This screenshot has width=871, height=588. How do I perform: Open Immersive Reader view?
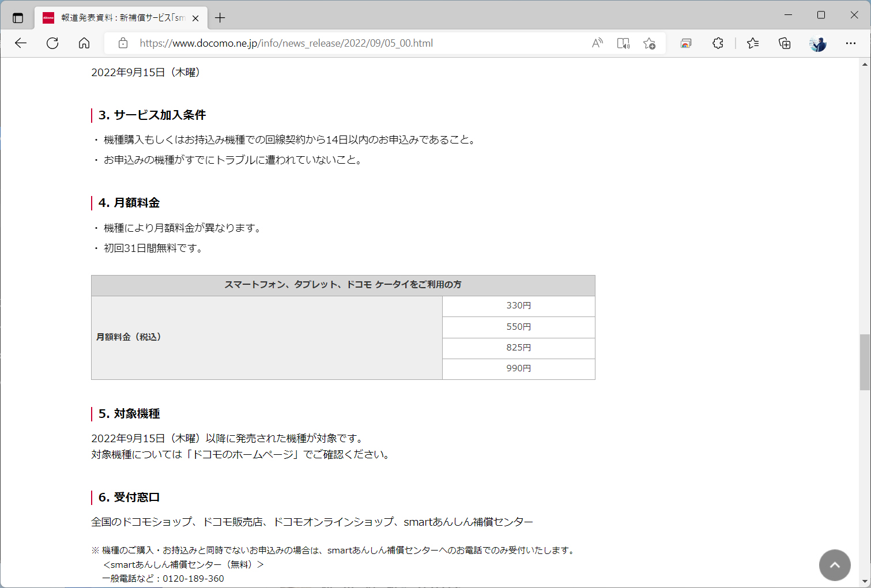point(623,43)
